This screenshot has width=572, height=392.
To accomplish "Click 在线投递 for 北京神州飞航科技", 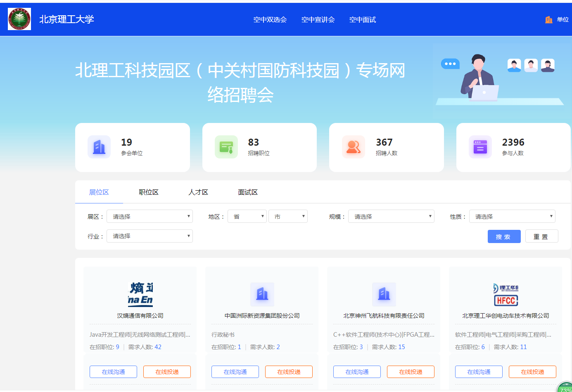I will (x=411, y=372).
